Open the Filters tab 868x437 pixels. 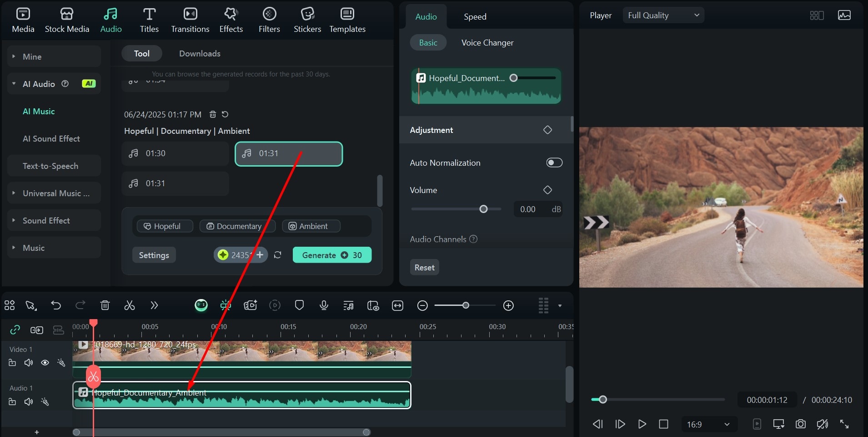click(x=269, y=20)
